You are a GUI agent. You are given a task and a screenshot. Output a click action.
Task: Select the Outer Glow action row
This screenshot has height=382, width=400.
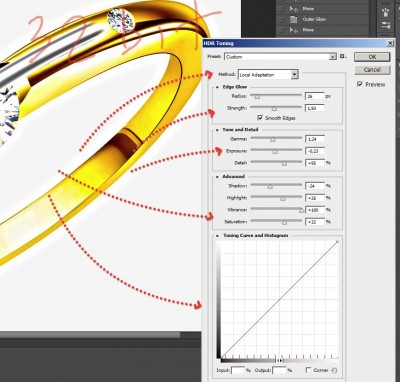tap(322, 19)
